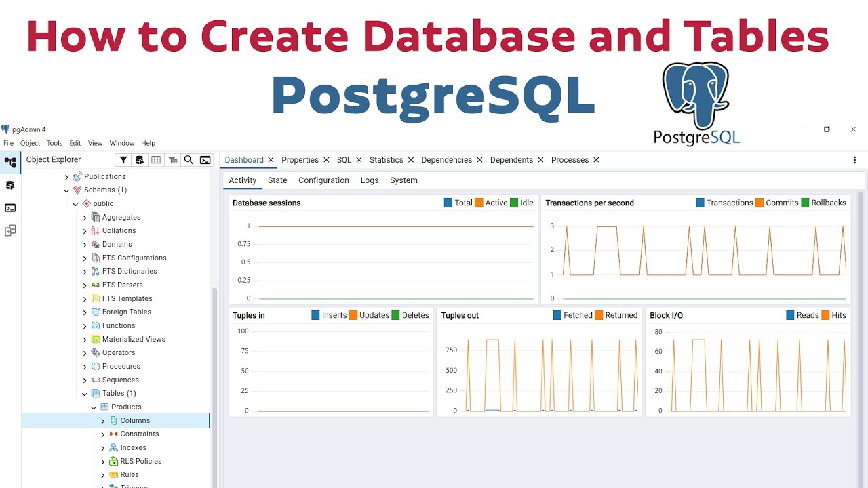Open the Help menu

pos(148,143)
